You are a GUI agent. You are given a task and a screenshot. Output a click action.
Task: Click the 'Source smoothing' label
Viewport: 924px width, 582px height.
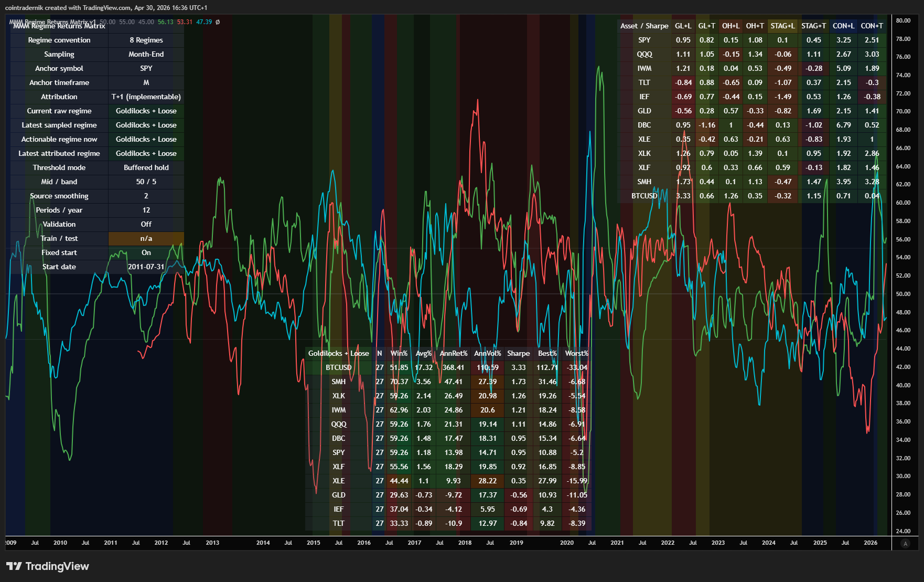coord(59,196)
